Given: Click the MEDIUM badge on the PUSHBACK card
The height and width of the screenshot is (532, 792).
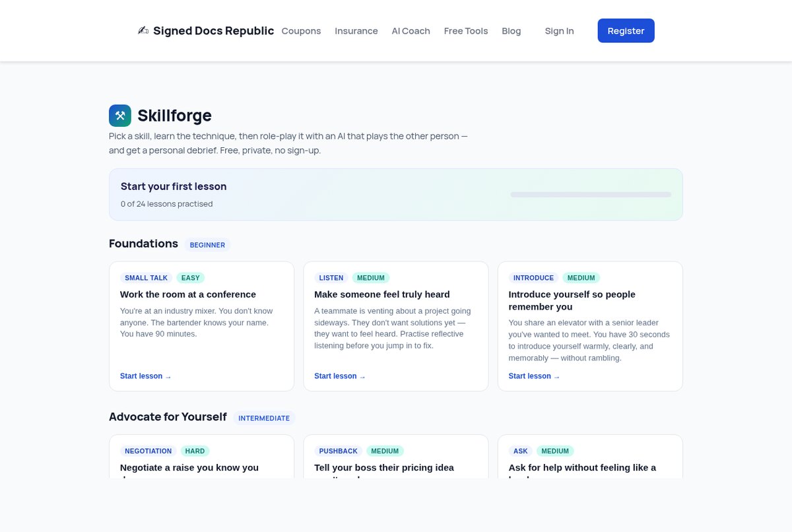Looking at the screenshot, I should [385, 451].
